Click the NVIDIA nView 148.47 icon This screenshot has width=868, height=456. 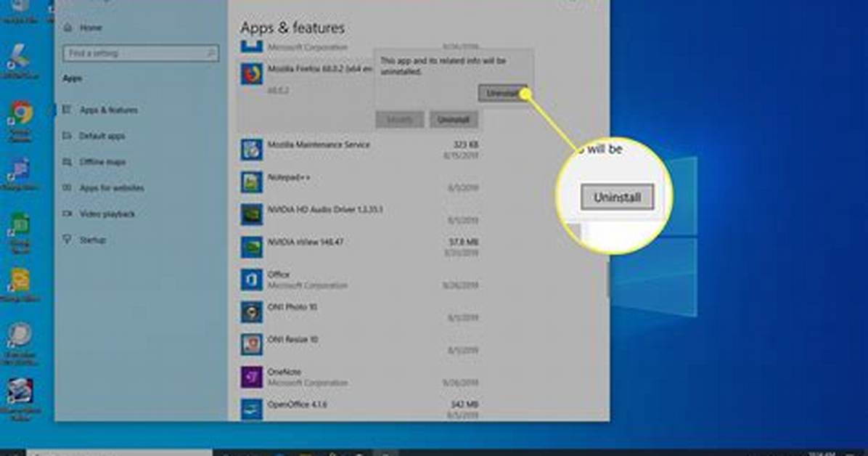point(251,247)
